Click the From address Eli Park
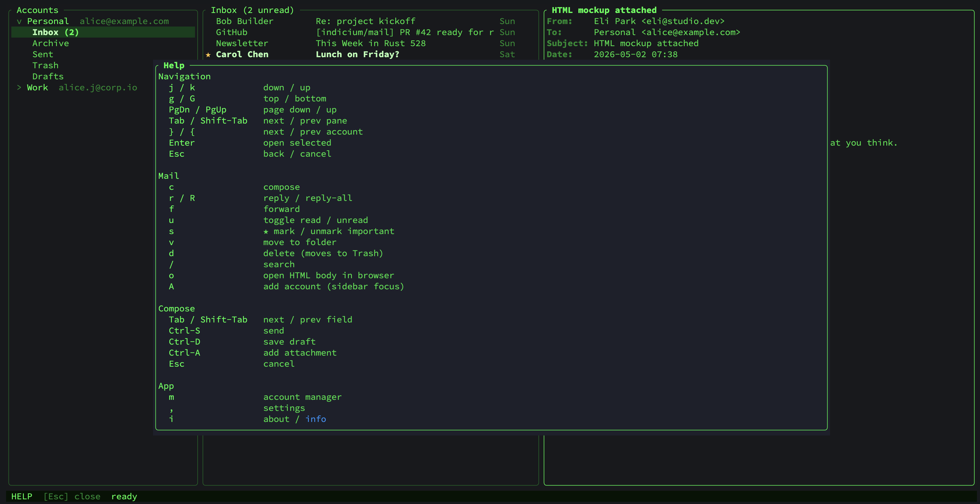980x504 pixels. [x=659, y=21]
